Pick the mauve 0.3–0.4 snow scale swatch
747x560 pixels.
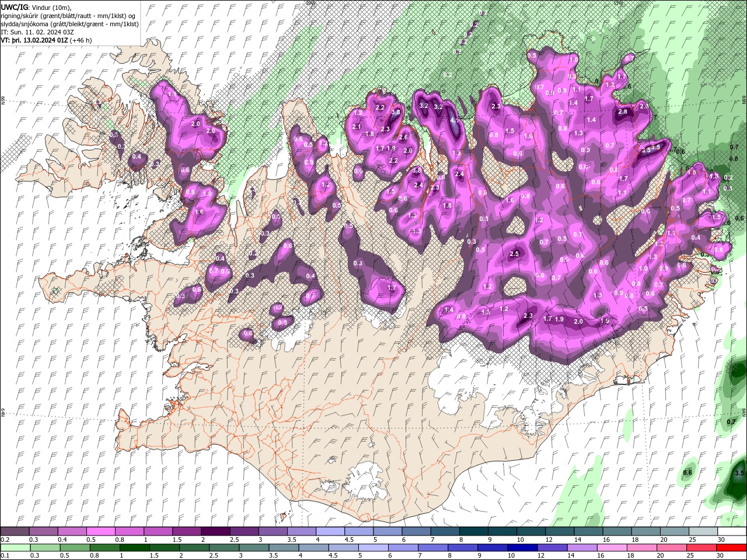(44, 531)
